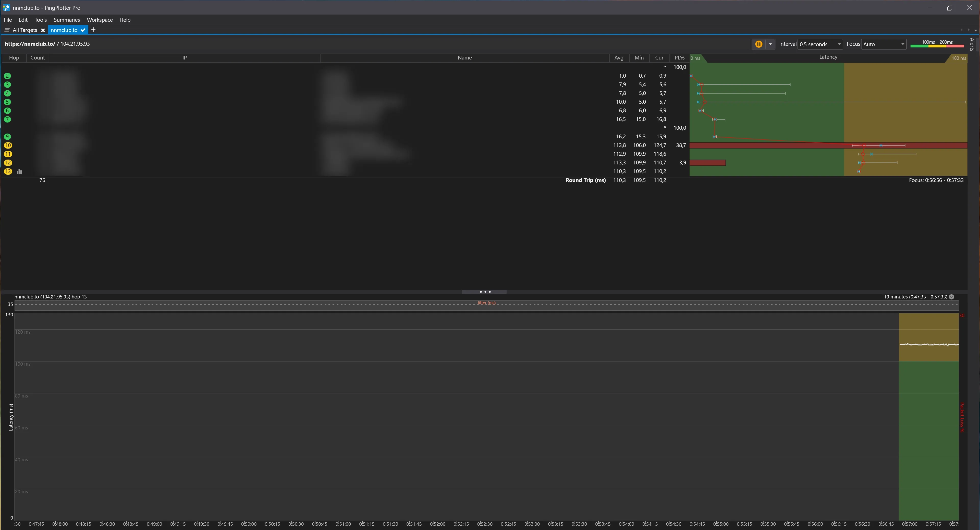The width and height of the screenshot is (980, 530).
Task: Open the Help menu
Action: tap(125, 20)
